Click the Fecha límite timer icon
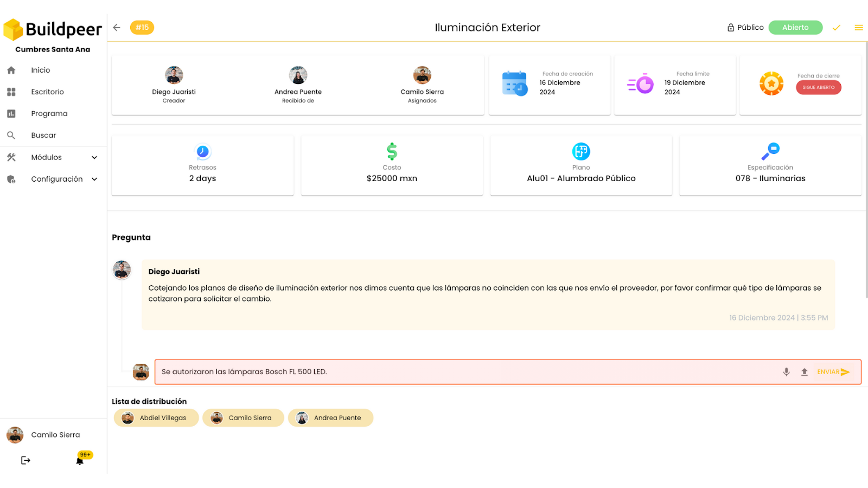The image size is (868, 488). click(641, 84)
